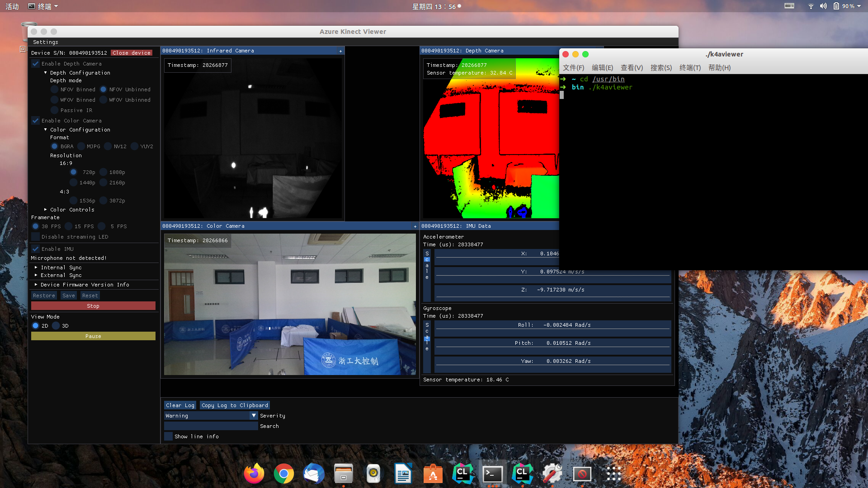
Task: Launch Firefox from the dock
Action: coord(254,474)
